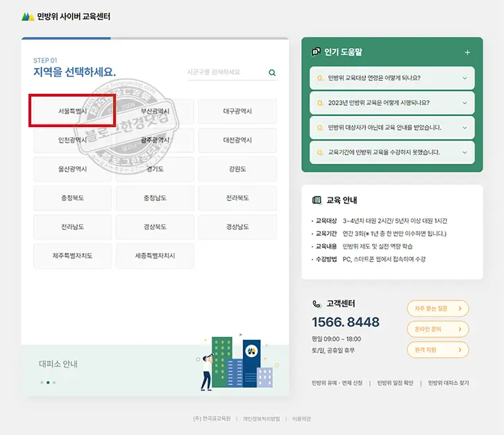Viewport: 504px width, 435px height.
Task: Click the 대피소 안내 banner title
Action: (58, 364)
